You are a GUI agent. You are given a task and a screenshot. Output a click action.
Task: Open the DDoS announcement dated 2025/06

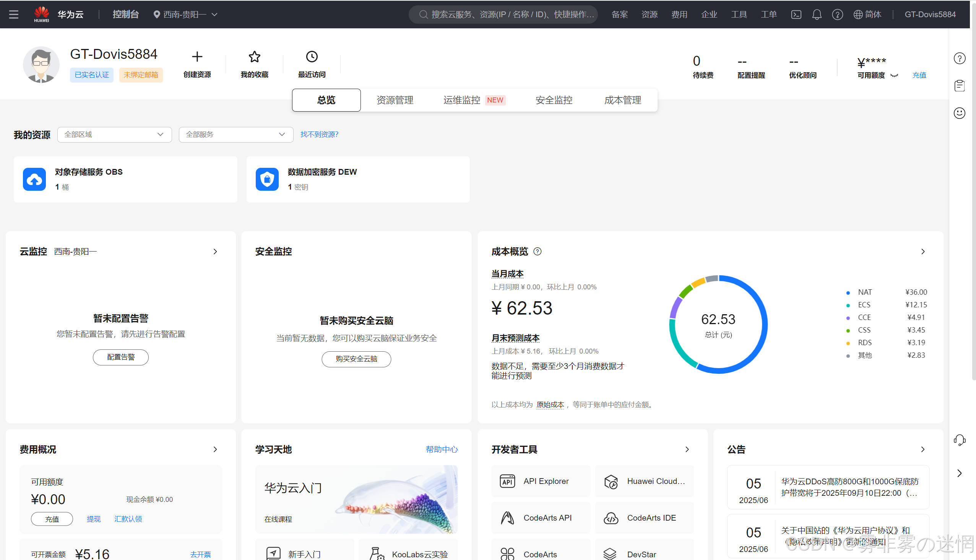tap(828, 487)
